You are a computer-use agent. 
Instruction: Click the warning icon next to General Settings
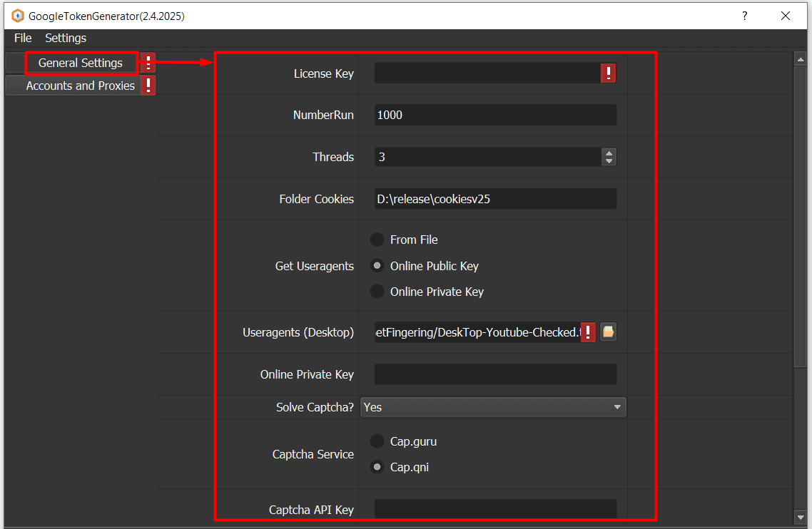click(148, 63)
